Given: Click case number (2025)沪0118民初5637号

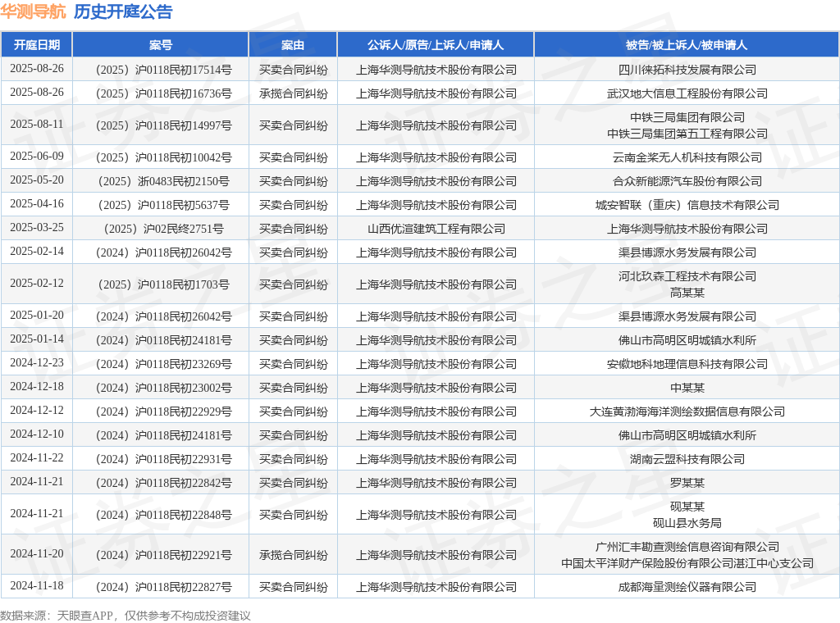Looking at the screenshot, I should click(163, 205).
